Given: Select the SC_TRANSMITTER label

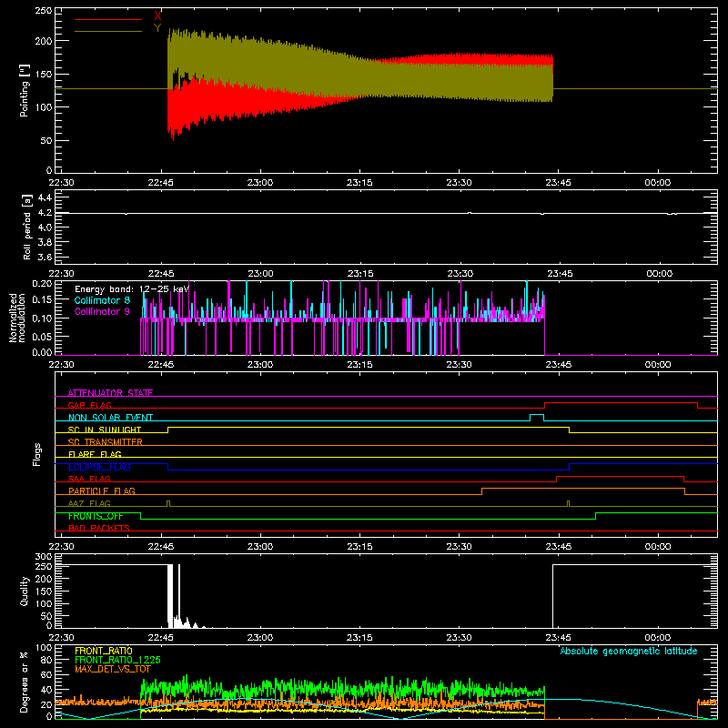Looking at the screenshot, I should [105, 442].
